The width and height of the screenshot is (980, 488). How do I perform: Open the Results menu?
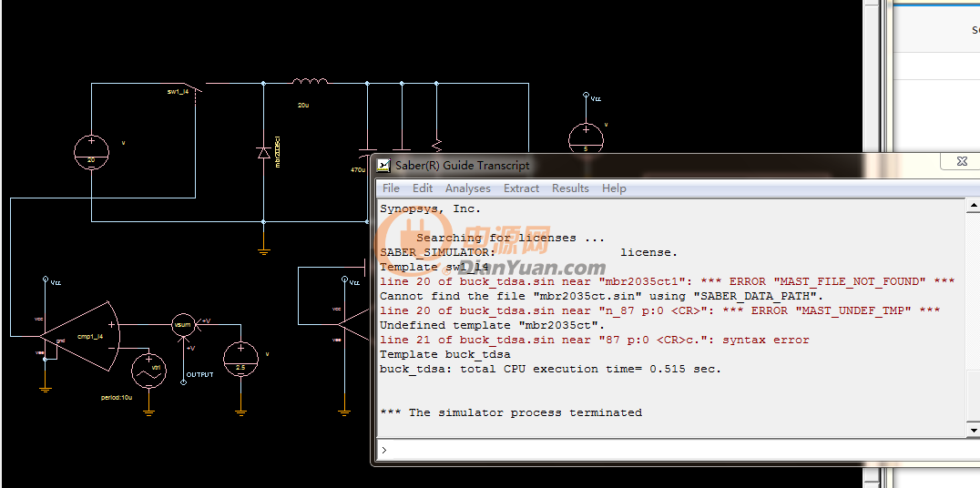click(x=570, y=188)
